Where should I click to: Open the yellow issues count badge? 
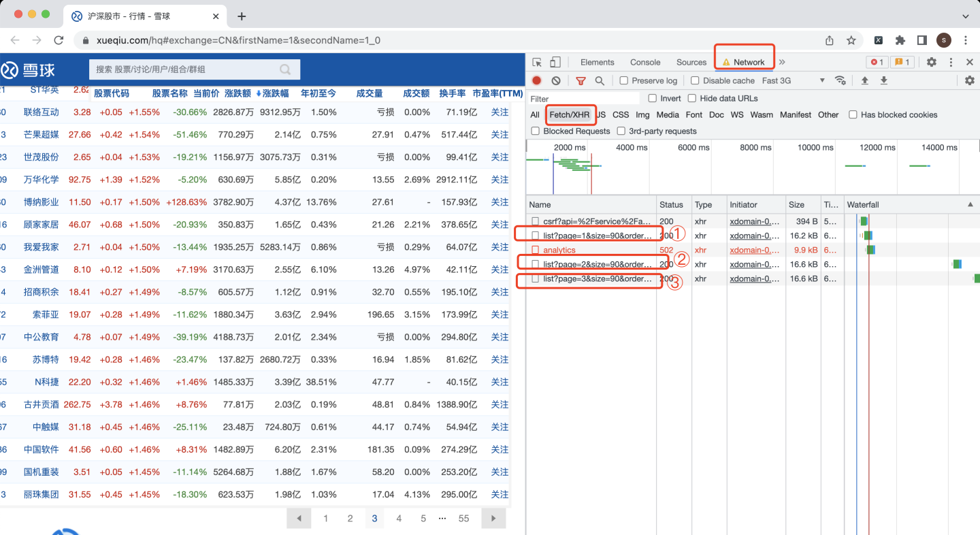click(x=902, y=62)
